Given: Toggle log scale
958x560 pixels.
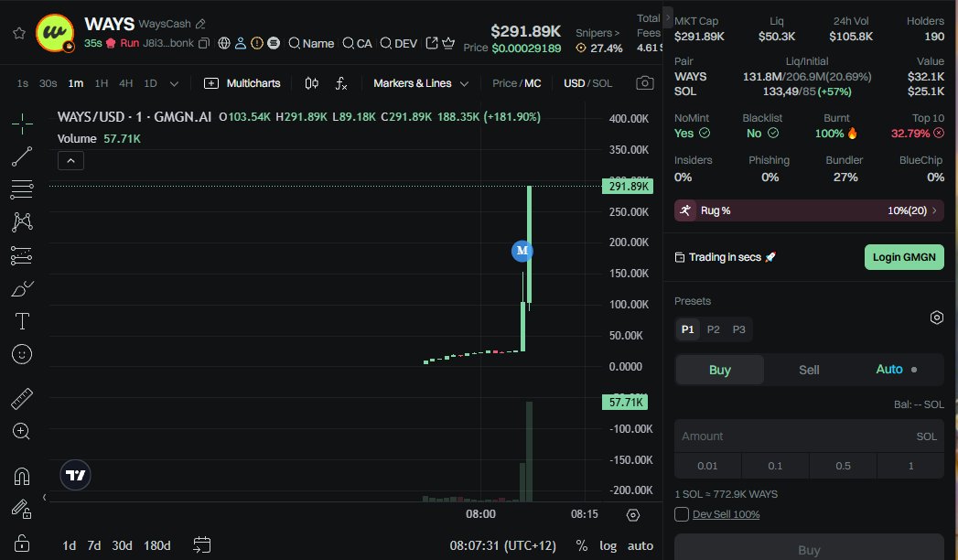Looking at the screenshot, I should (x=608, y=545).
